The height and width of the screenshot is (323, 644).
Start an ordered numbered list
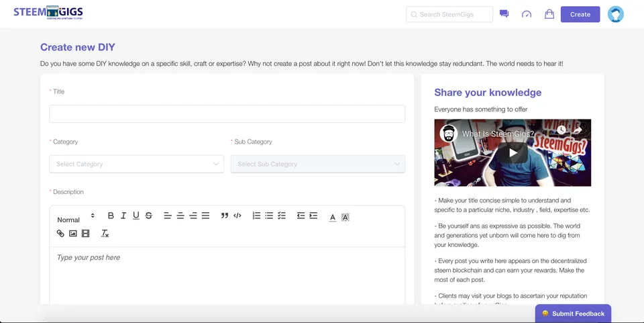tap(256, 216)
